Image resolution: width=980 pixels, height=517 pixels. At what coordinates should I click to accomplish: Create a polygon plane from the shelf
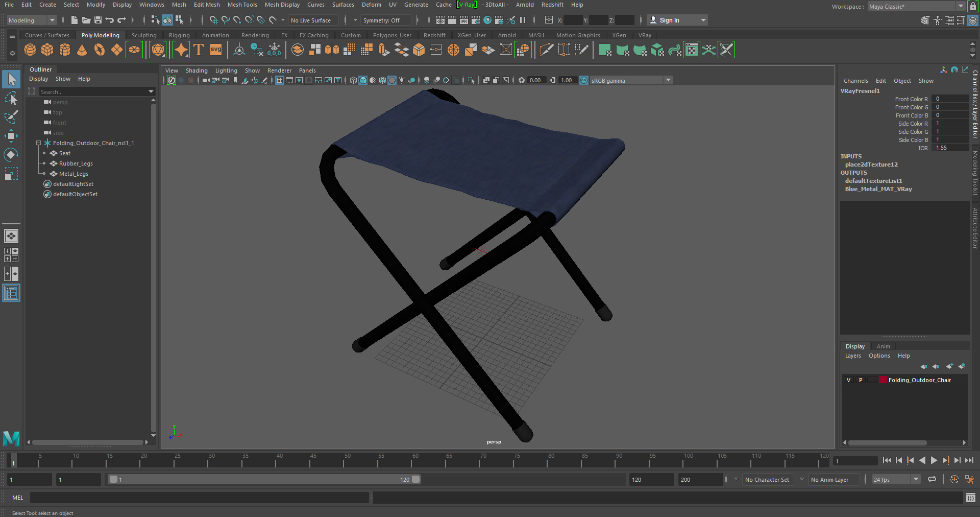[117, 50]
